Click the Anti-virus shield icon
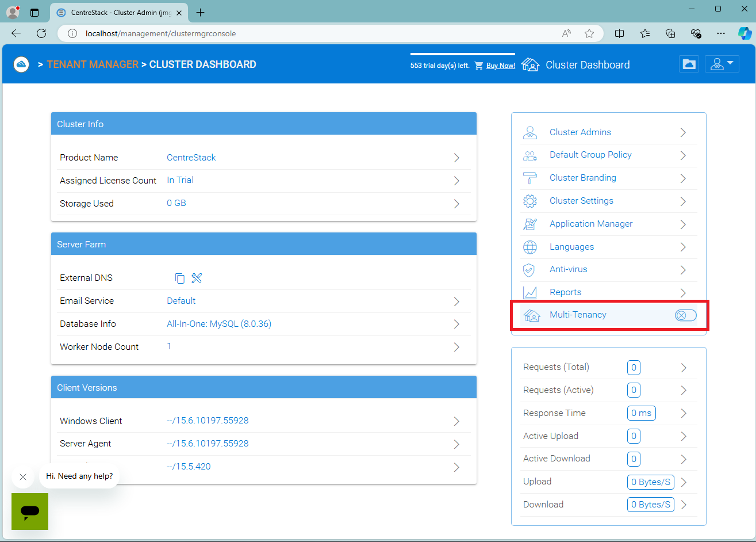Screen dimensions: 756x542 (x=529, y=270)
